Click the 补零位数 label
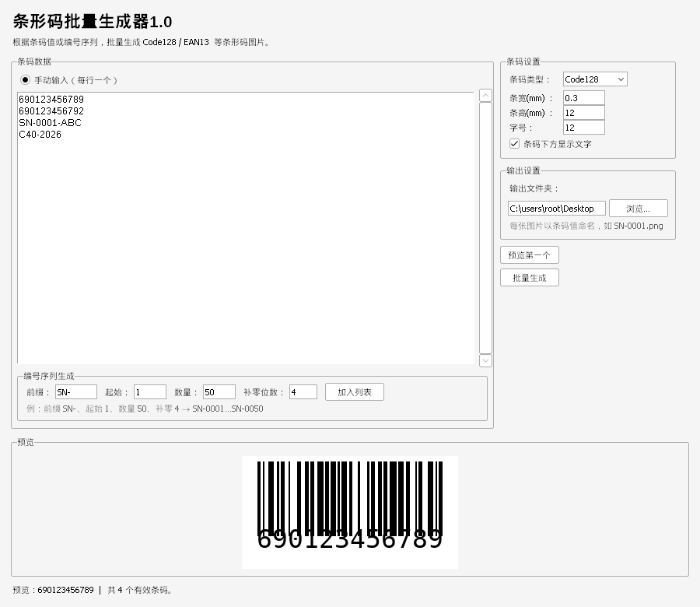 point(264,392)
